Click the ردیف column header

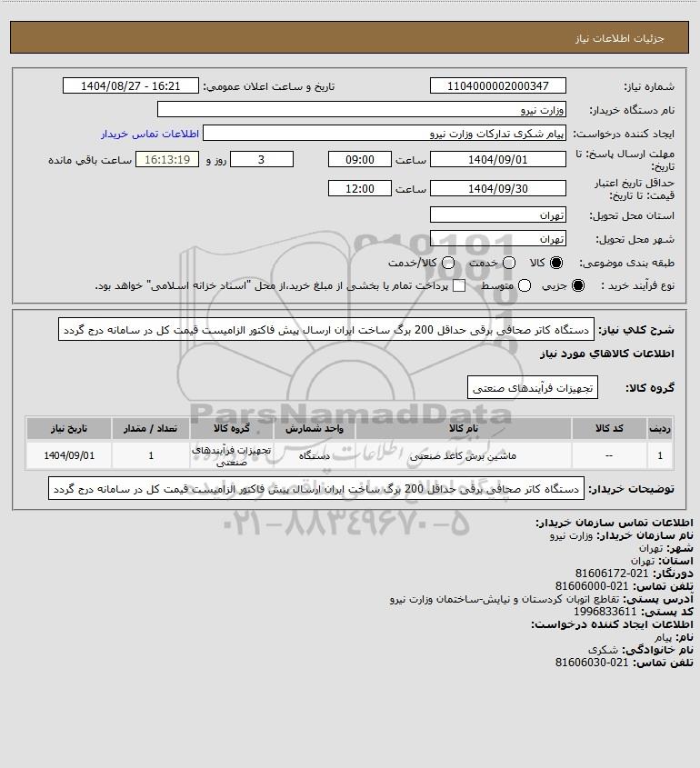click(x=660, y=429)
